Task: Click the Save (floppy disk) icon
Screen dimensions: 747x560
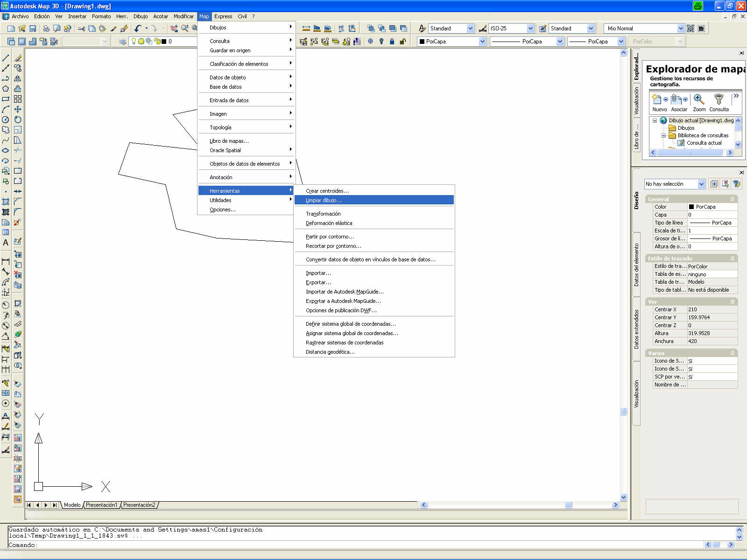Action: [33, 28]
